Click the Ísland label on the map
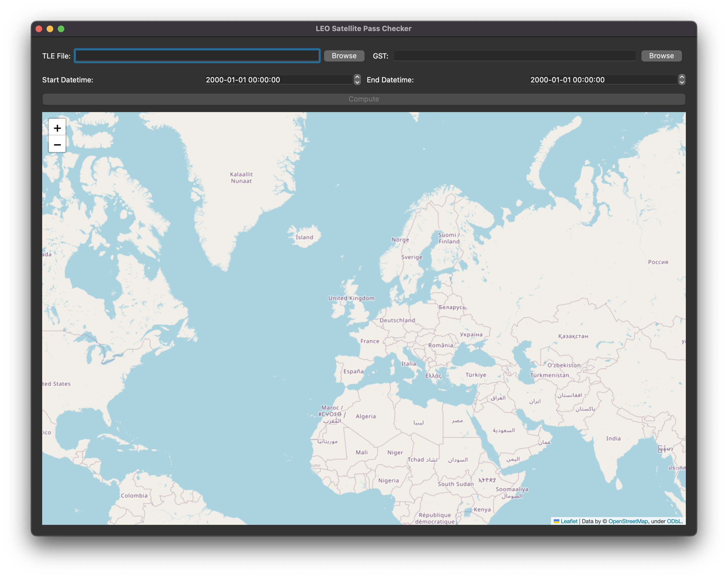 click(x=304, y=237)
